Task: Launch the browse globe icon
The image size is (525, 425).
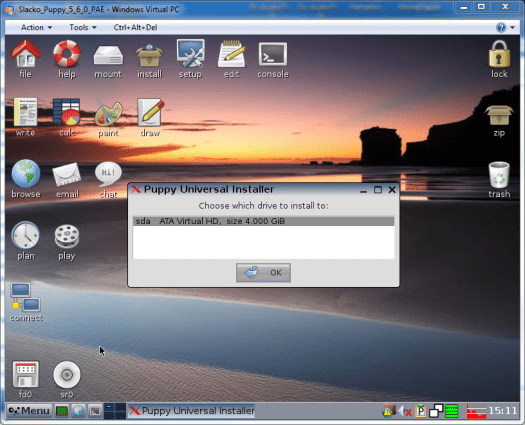Action: click(x=26, y=173)
